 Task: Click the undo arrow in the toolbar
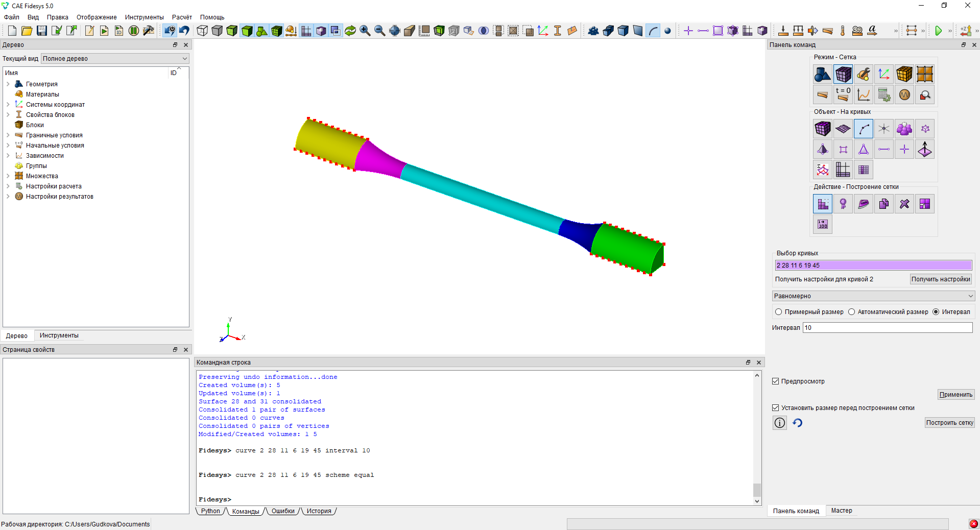click(184, 31)
